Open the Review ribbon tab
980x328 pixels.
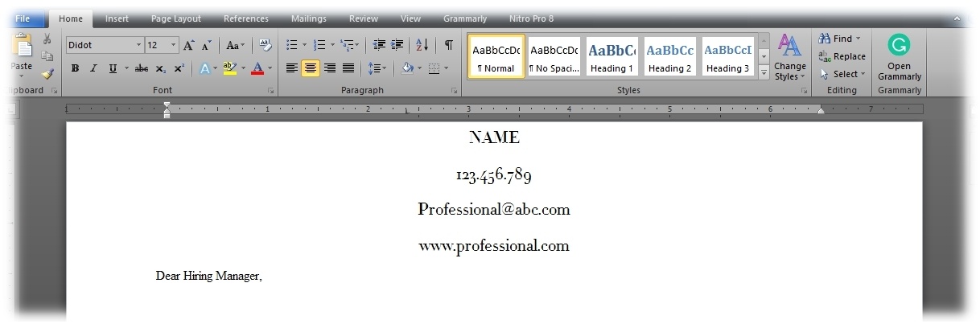click(x=364, y=18)
